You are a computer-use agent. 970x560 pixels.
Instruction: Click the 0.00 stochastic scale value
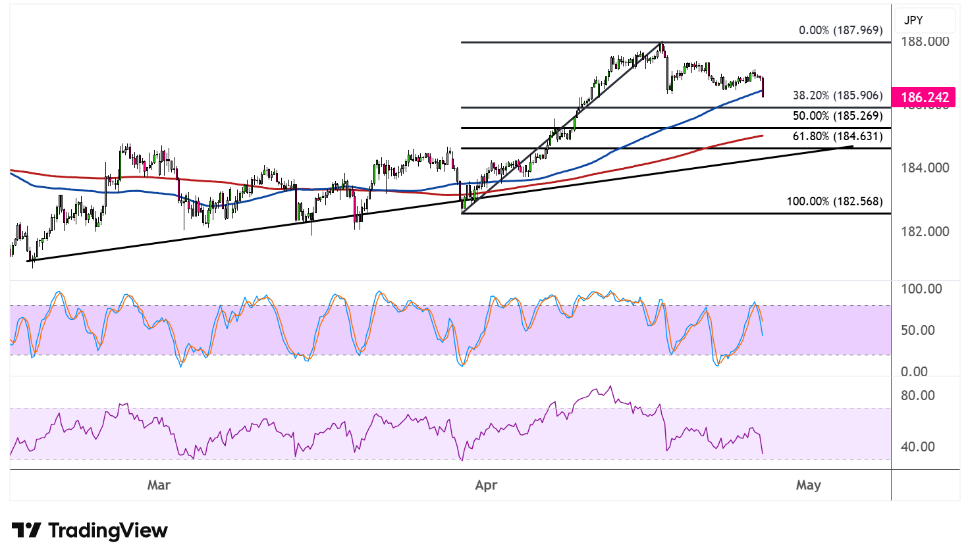[x=914, y=372]
